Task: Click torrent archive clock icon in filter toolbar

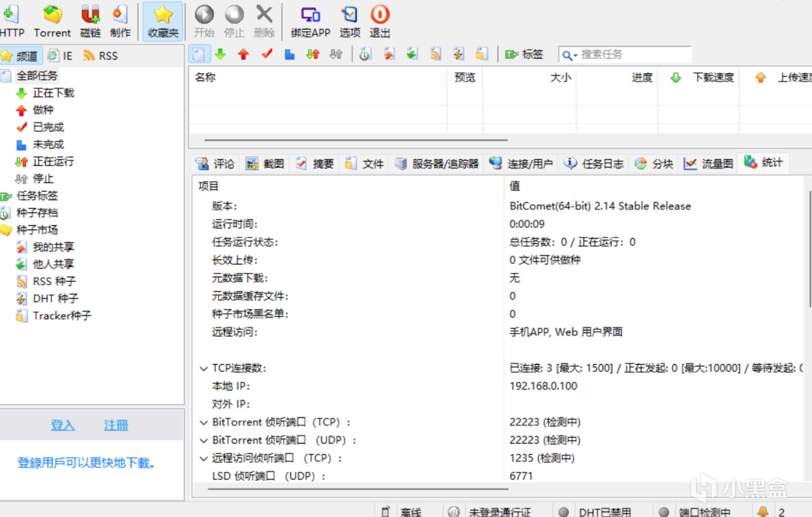Action: [365, 55]
